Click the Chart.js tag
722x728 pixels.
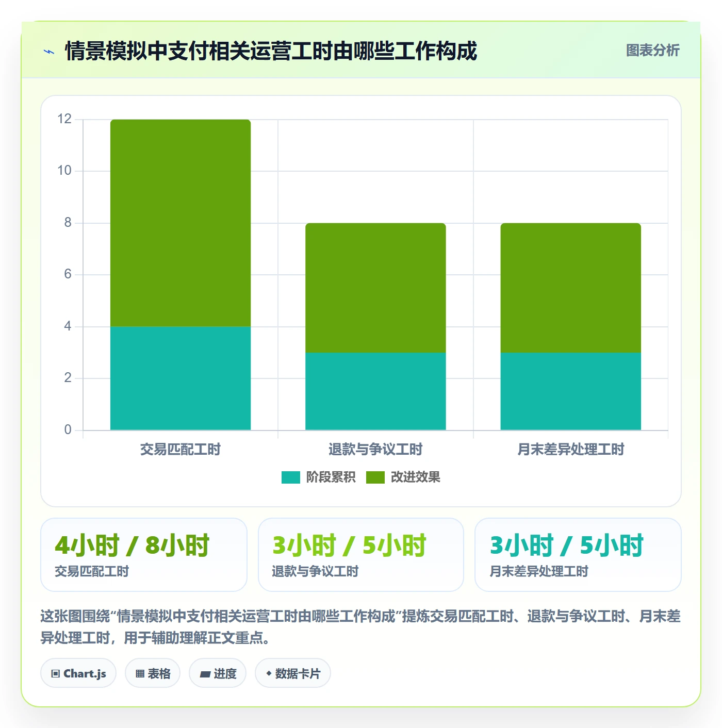tap(78, 673)
